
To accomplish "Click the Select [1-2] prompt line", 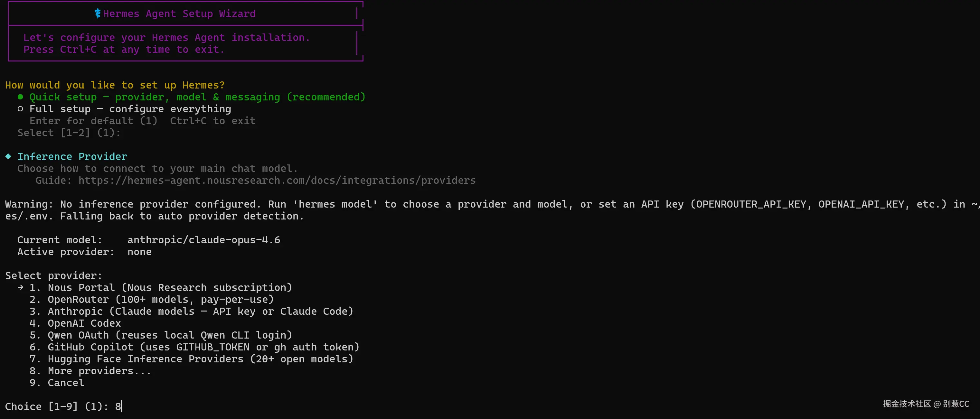I will pyautogui.click(x=69, y=133).
